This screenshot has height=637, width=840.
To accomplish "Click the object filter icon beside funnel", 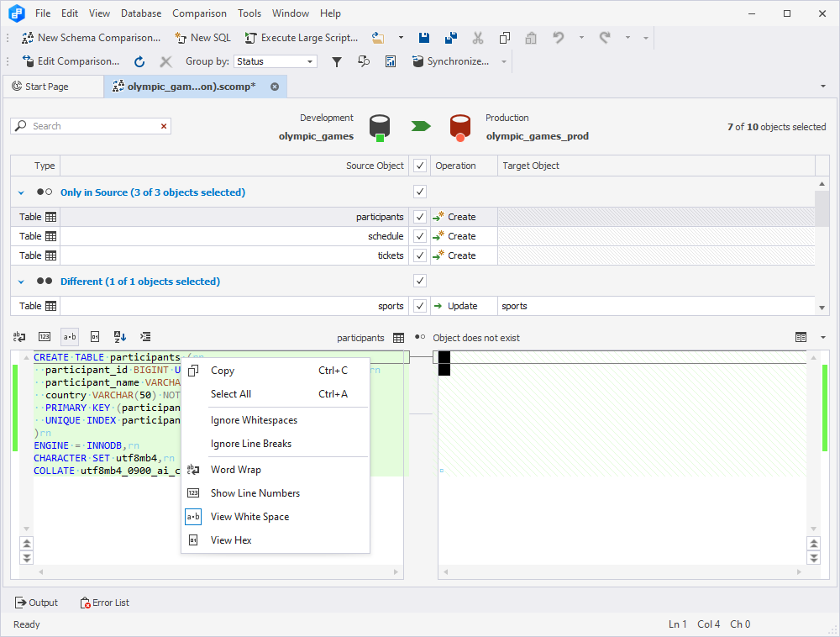I will pyautogui.click(x=364, y=61).
